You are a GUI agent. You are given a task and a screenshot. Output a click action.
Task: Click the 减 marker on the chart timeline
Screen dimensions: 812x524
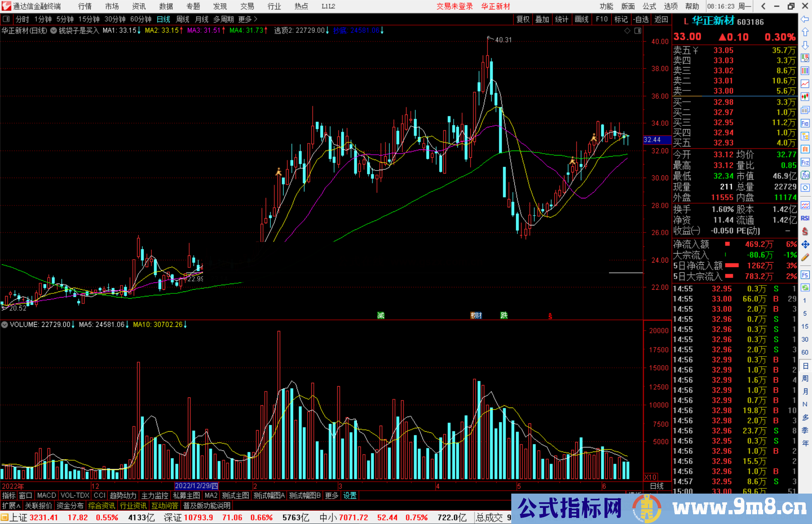(381, 315)
